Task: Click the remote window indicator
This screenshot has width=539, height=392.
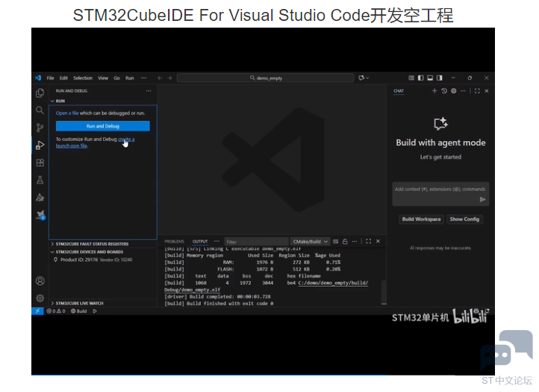Action: click(37, 311)
